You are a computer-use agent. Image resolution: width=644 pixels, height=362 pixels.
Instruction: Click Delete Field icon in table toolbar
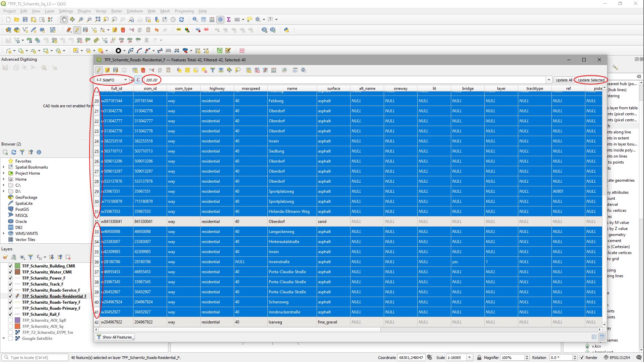257,70
